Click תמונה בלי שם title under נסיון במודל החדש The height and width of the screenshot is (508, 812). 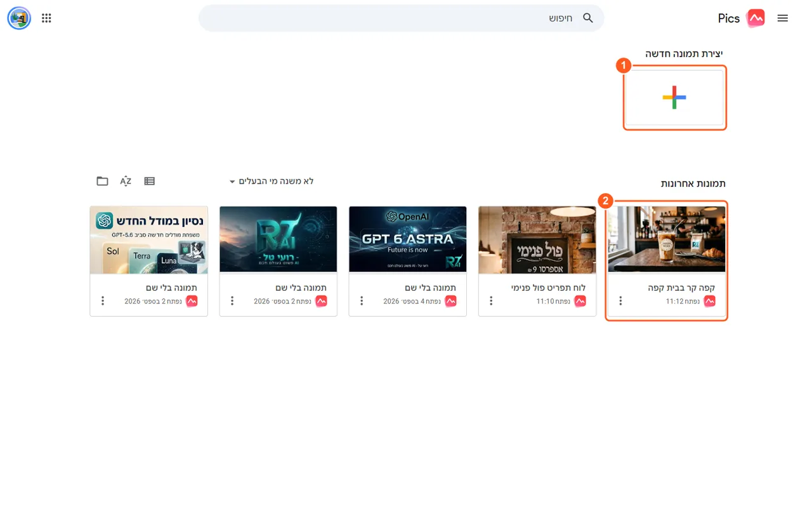[x=171, y=288]
